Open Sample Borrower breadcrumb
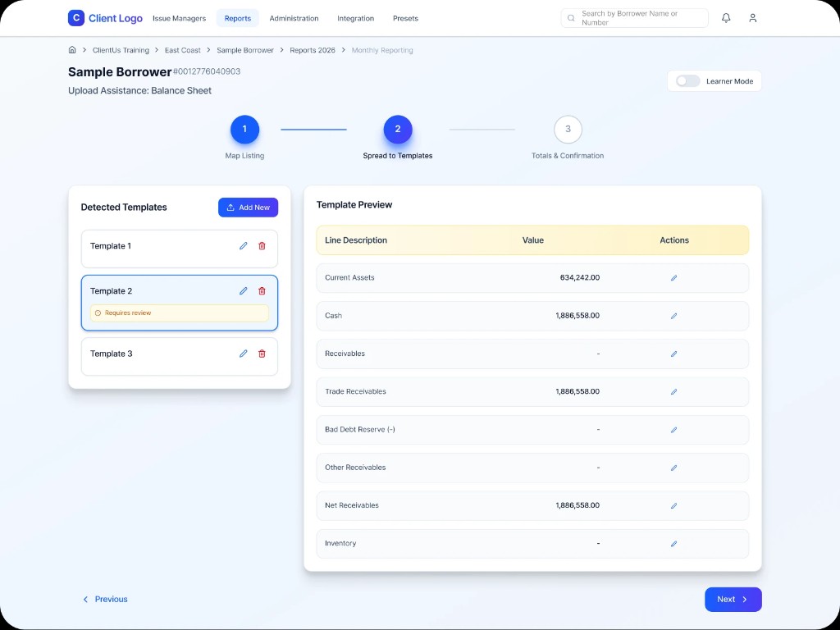 point(244,50)
